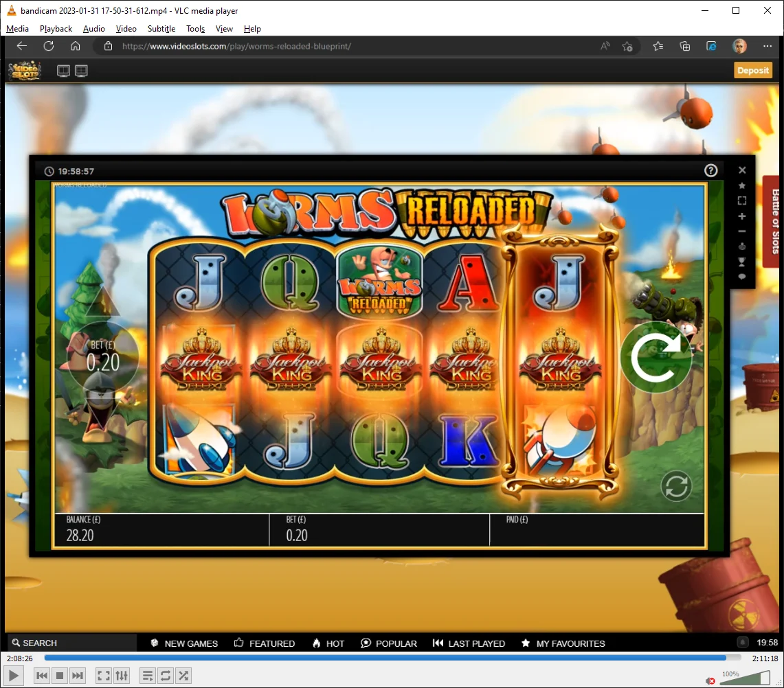The image size is (784, 688).
Task: Open the HOT games category
Action: click(x=328, y=643)
